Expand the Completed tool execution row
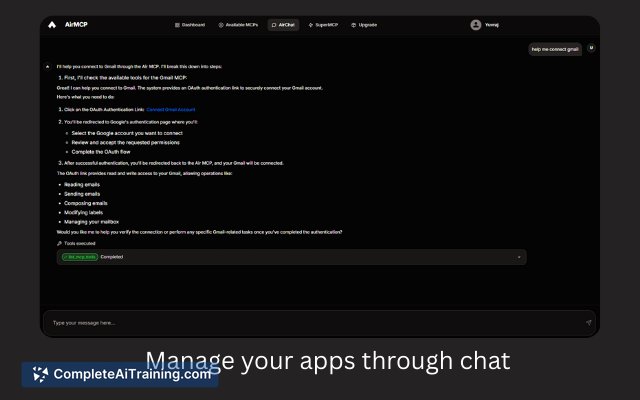This screenshot has height=400, width=640. point(291,257)
